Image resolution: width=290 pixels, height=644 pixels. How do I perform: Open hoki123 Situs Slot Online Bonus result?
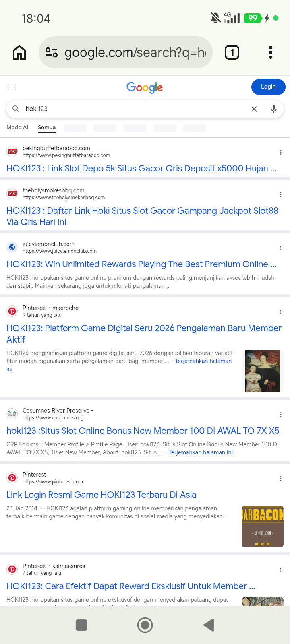coord(143,431)
